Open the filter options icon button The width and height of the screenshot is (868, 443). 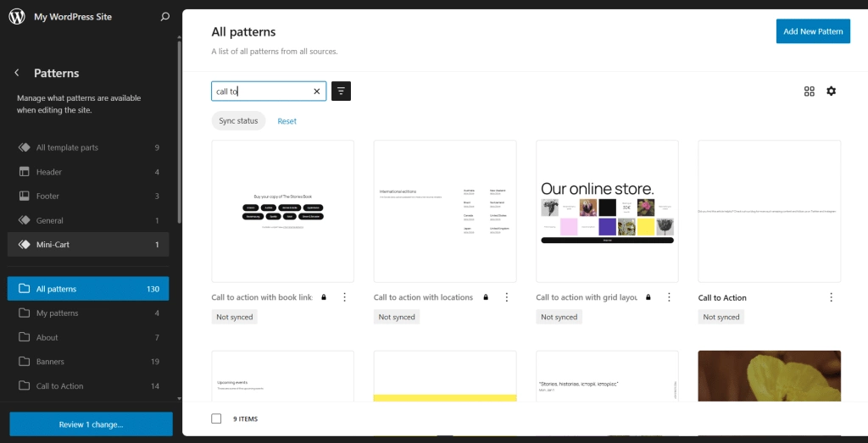coord(341,91)
